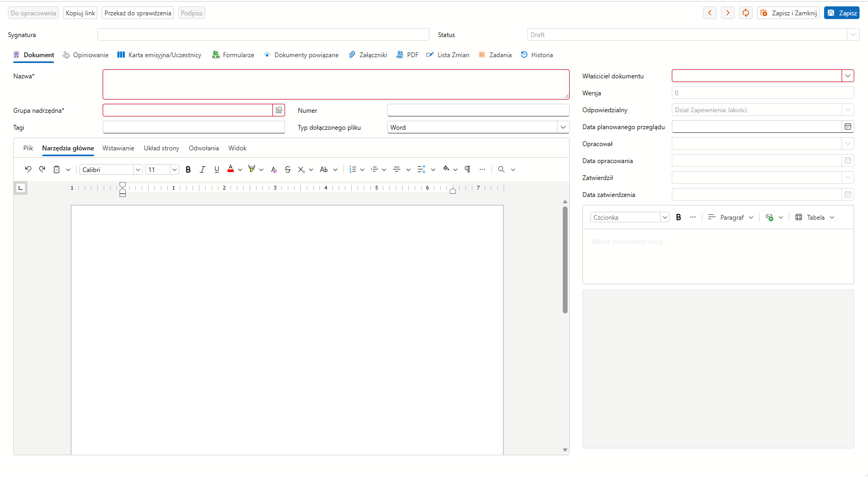
Task: Toggle underline formatting in the editor
Action: pos(217,169)
